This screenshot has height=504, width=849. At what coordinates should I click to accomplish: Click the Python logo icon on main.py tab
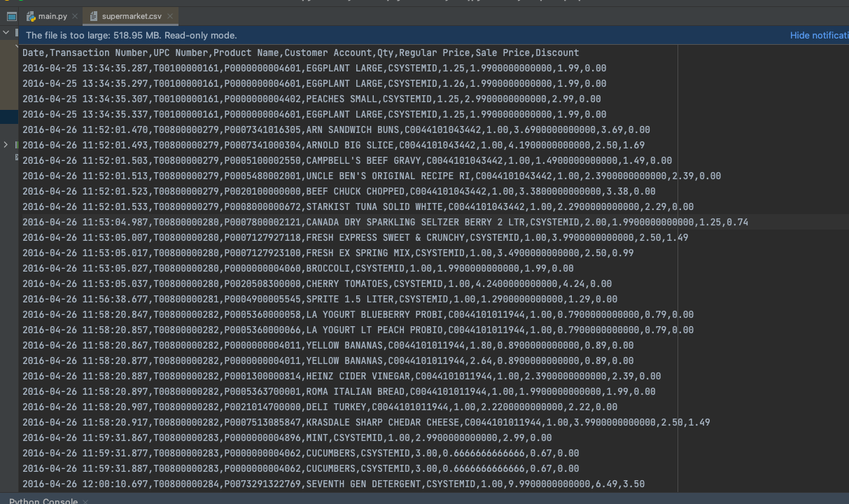point(31,15)
